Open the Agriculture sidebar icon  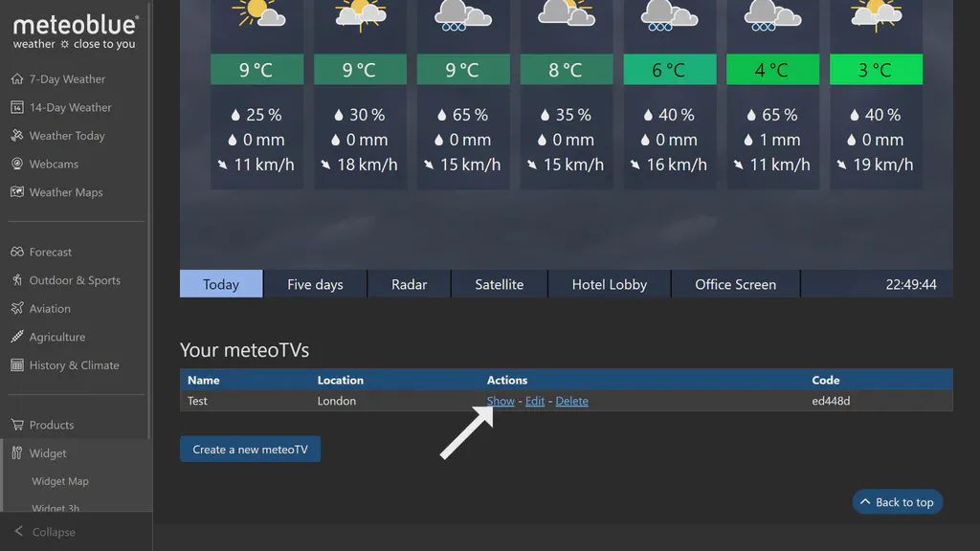pos(17,337)
